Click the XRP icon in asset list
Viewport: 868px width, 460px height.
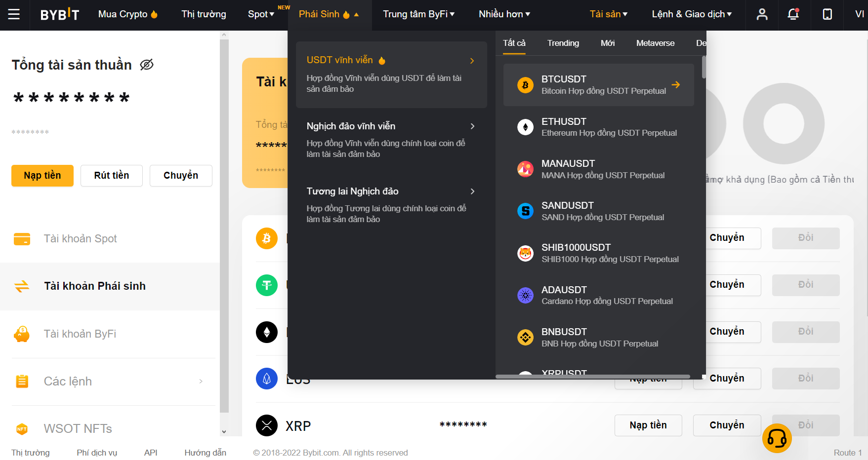coord(267,425)
